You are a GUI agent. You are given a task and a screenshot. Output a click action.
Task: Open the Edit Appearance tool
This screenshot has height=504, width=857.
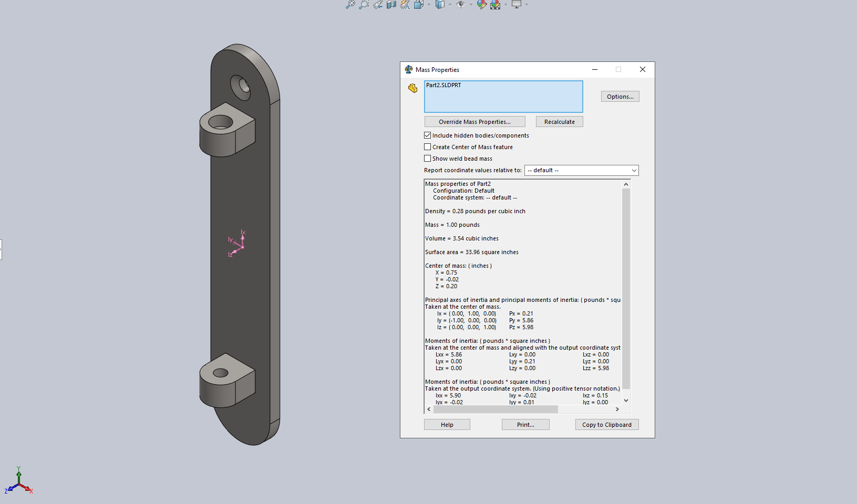point(481,5)
